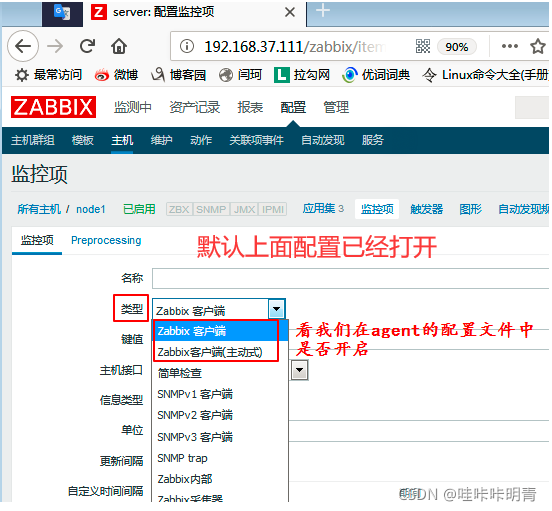Click the QR code icon in address bar
The image size is (552, 511).
(423, 46)
